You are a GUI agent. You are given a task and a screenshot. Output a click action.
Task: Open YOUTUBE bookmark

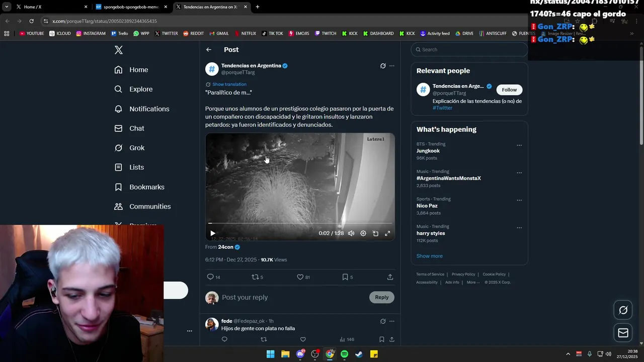coord(32,34)
